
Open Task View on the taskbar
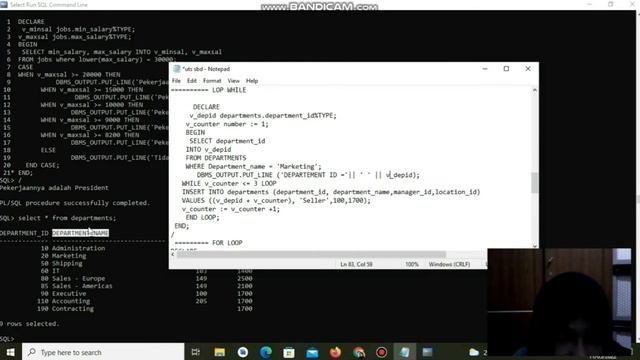click(x=196, y=352)
